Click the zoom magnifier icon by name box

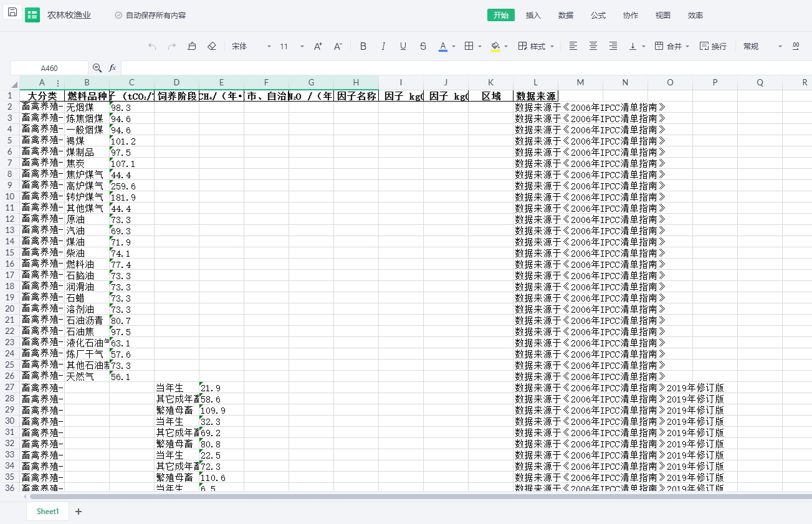click(97, 67)
